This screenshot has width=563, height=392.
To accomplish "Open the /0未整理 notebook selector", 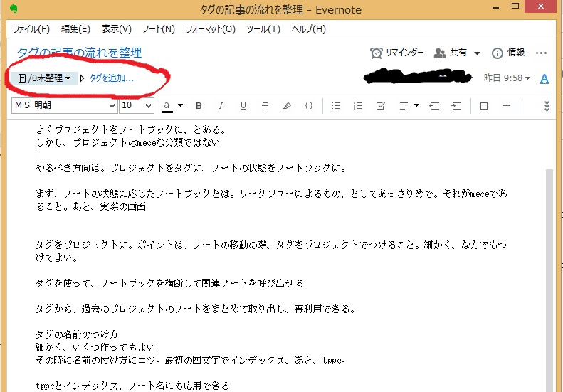I will (45, 78).
